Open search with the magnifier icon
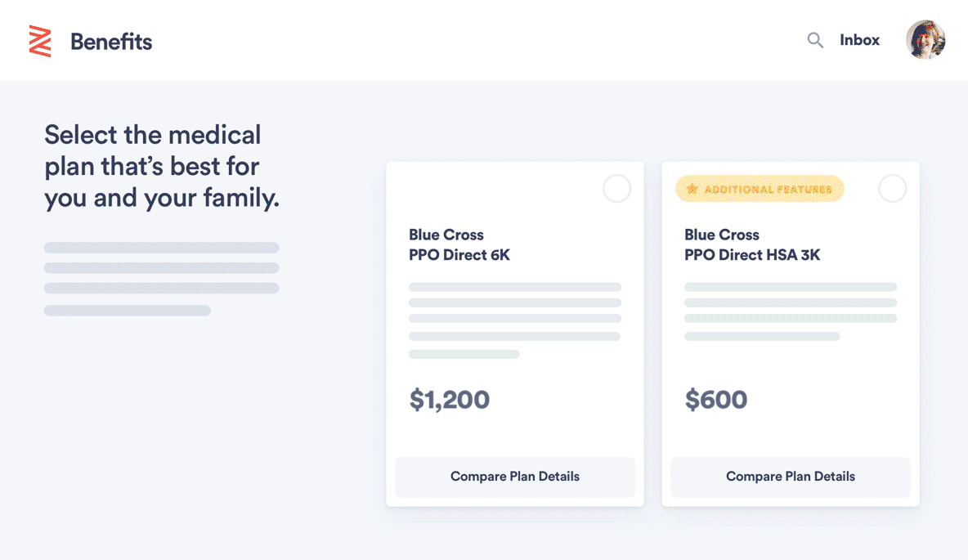The width and height of the screenshot is (968, 560). [815, 40]
